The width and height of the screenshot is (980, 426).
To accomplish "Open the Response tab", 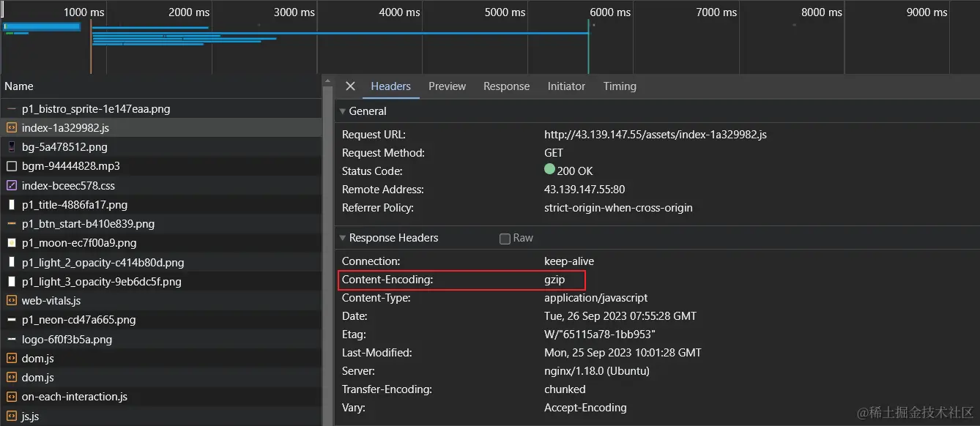I will click(506, 86).
